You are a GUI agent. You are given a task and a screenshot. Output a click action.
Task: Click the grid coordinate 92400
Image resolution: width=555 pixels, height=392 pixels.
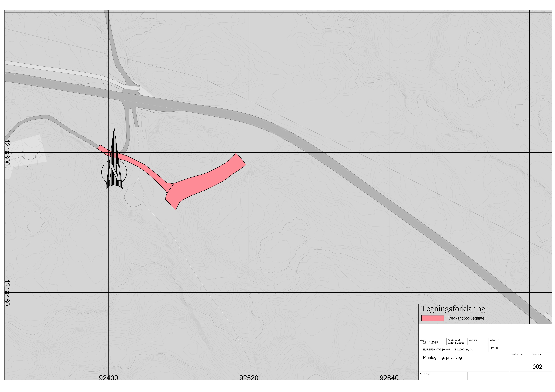(109, 378)
